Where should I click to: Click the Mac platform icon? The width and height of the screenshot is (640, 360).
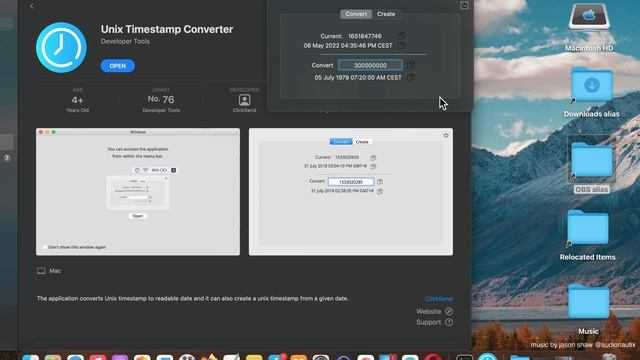point(41,271)
